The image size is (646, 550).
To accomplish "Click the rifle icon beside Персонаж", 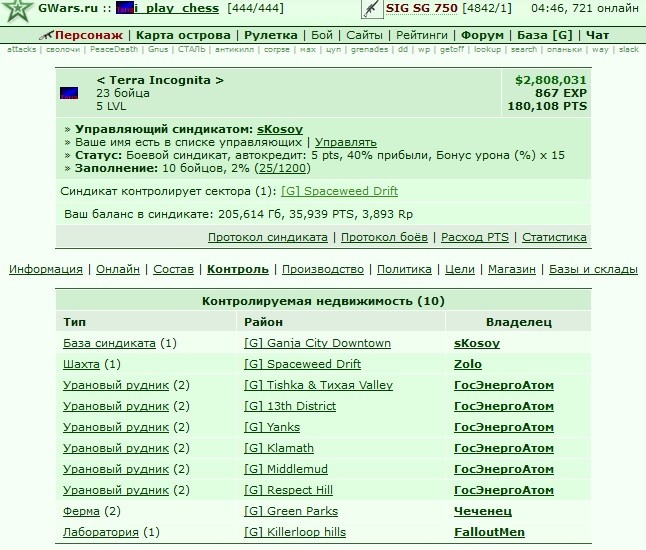I will [x=47, y=35].
